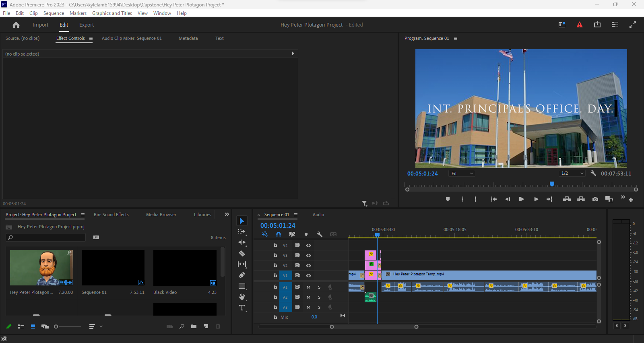644x343 pixels.
Task: Select the Ripple Edit tool
Action: [242, 242]
